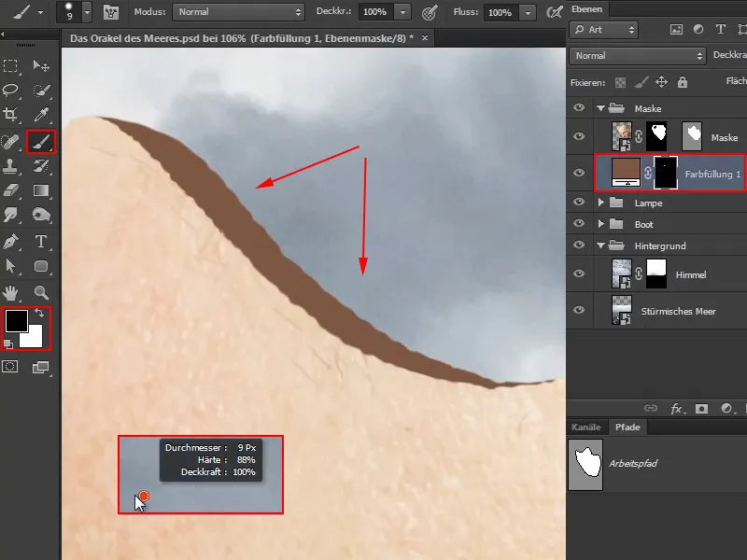747x560 pixels.
Task: Lock position in Fixieren
Action: [x=662, y=82]
